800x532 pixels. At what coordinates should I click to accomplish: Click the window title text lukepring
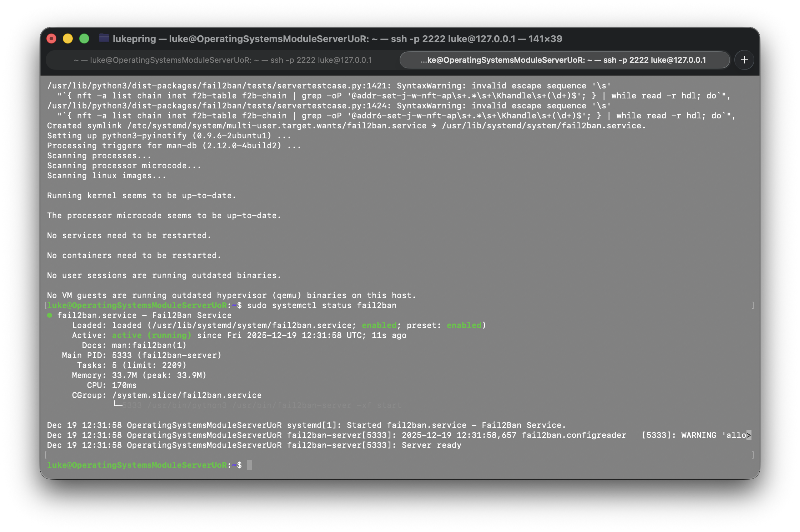[134, 39]
